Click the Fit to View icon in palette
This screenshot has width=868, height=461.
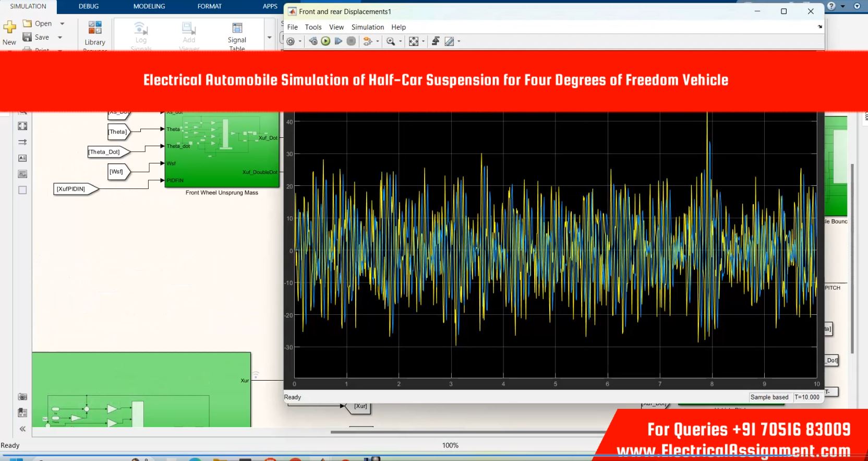point(22,126)
